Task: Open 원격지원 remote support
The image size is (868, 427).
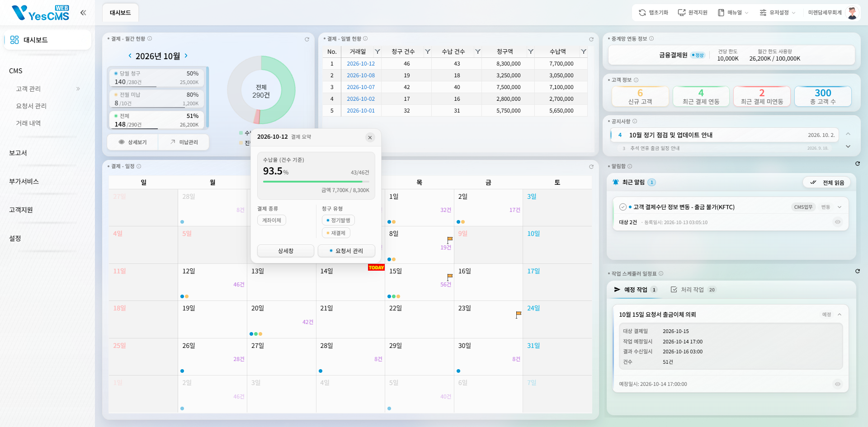Action: click(x=693, y=13)
